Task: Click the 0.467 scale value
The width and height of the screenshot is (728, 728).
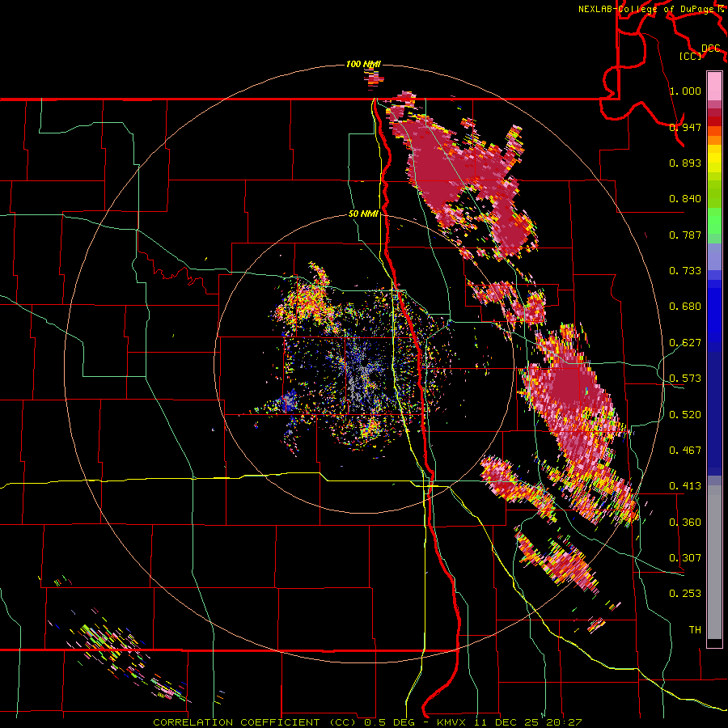Action: (685, 451)
